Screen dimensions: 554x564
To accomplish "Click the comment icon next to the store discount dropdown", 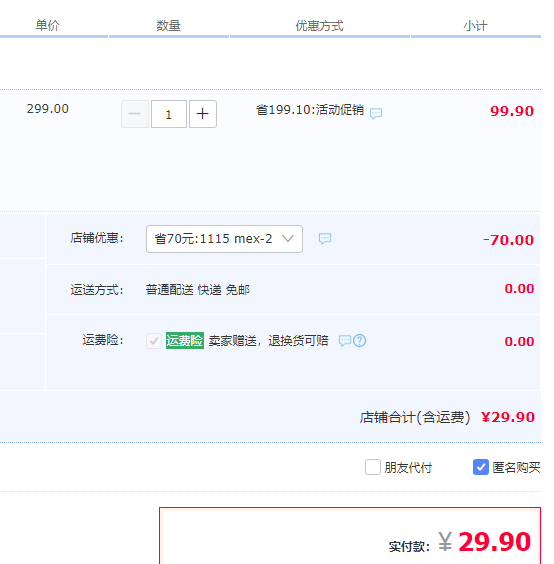I will pos(325,238).
